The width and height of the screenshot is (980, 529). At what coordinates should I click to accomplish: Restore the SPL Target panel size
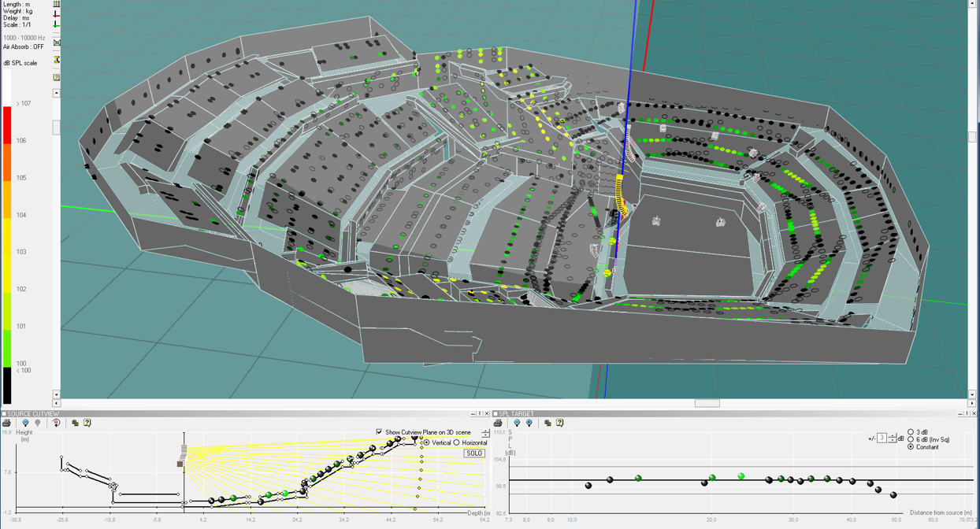pyautogui.click(x=967, y=413)
